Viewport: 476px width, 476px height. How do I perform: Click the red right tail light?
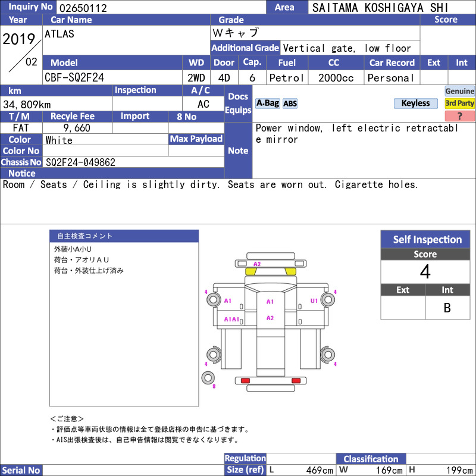coord(296,380)
